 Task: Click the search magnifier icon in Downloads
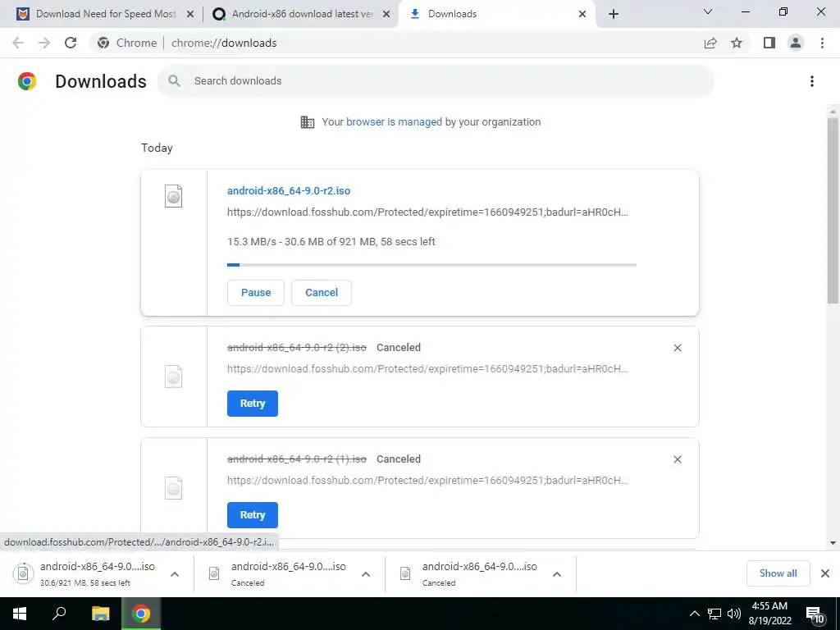174,81
